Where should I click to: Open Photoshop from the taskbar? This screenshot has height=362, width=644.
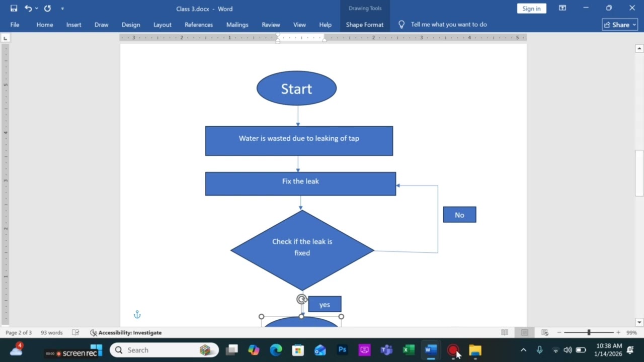[x=342, y=350]
